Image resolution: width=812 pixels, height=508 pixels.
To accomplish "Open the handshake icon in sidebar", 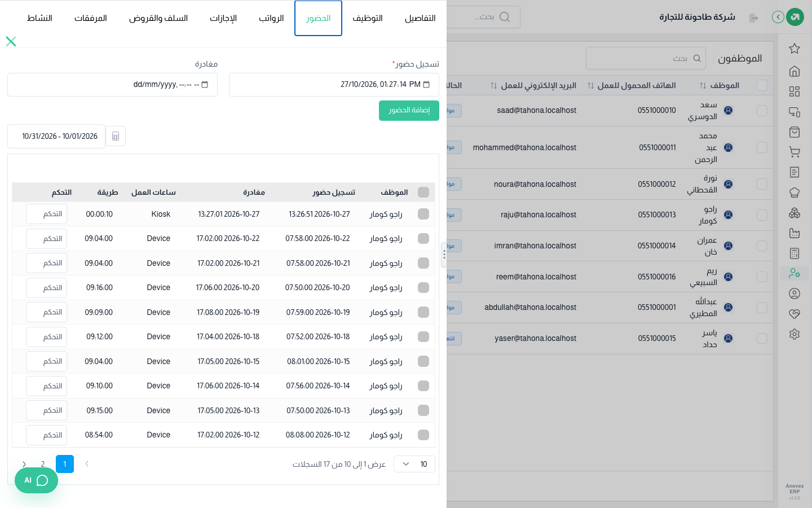I will pos(795,314).
